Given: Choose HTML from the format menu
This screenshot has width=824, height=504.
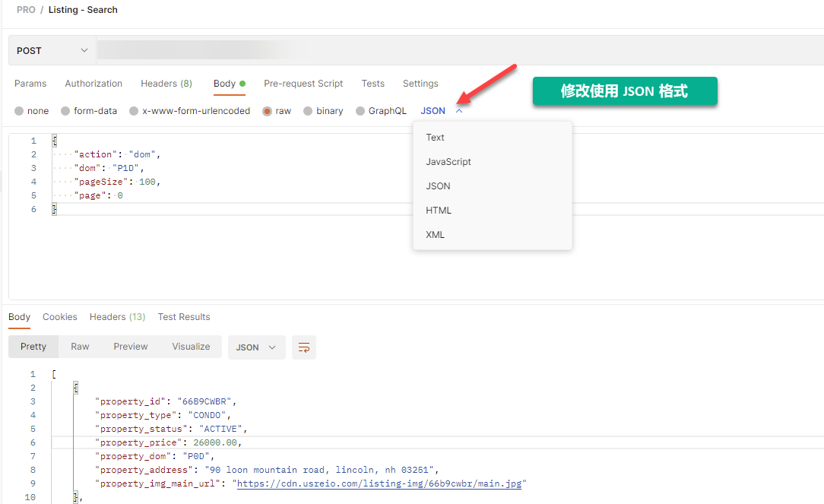Looking at the screenshot, I should tap(439, 211).
